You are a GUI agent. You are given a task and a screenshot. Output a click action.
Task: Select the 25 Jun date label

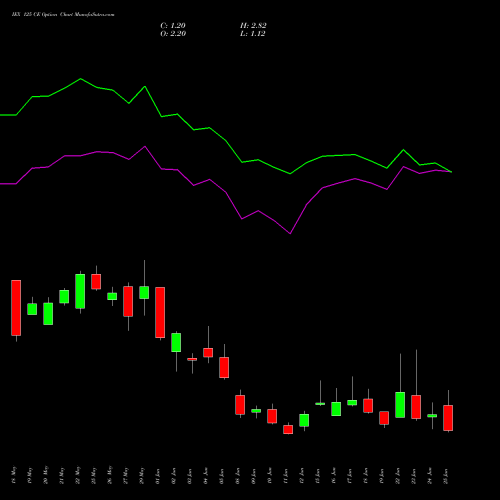tap(446, 476)
